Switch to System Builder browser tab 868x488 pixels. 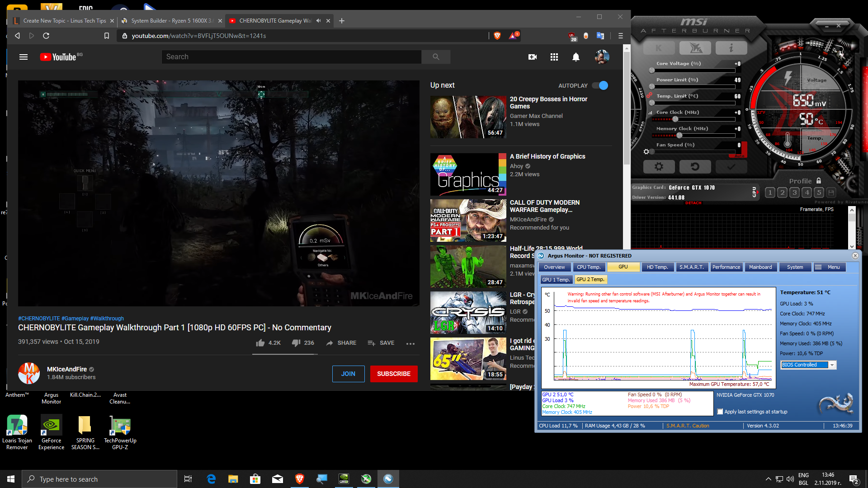coord(172,21)
